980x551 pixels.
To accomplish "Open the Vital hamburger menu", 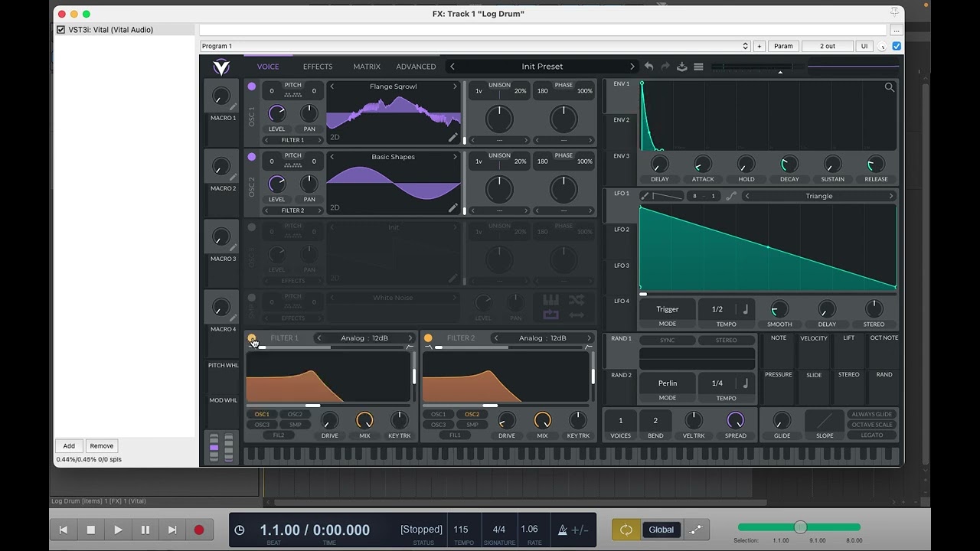I will (698, 67).
